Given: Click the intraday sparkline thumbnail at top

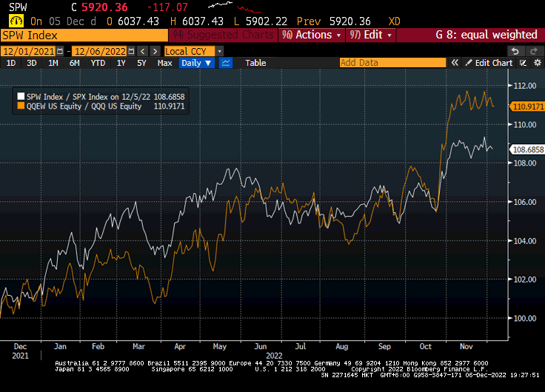Looking at the screenshot, I should click(235, 7).
